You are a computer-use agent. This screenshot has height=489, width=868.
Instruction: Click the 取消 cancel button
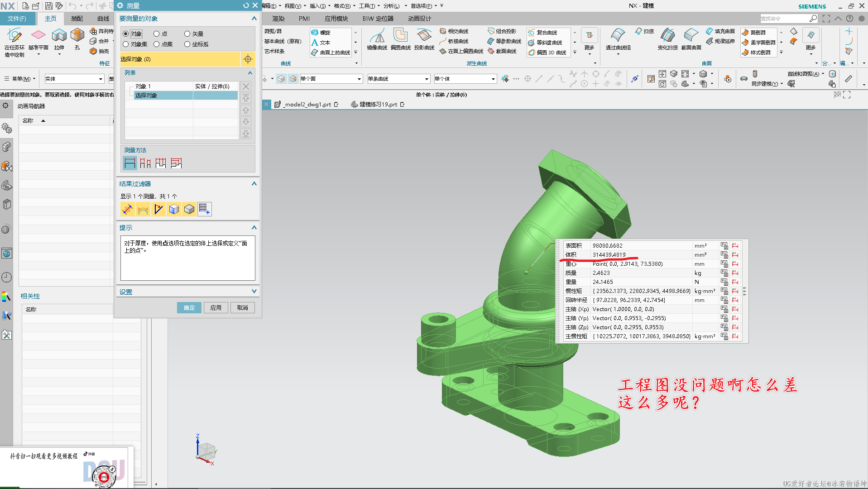242,308
